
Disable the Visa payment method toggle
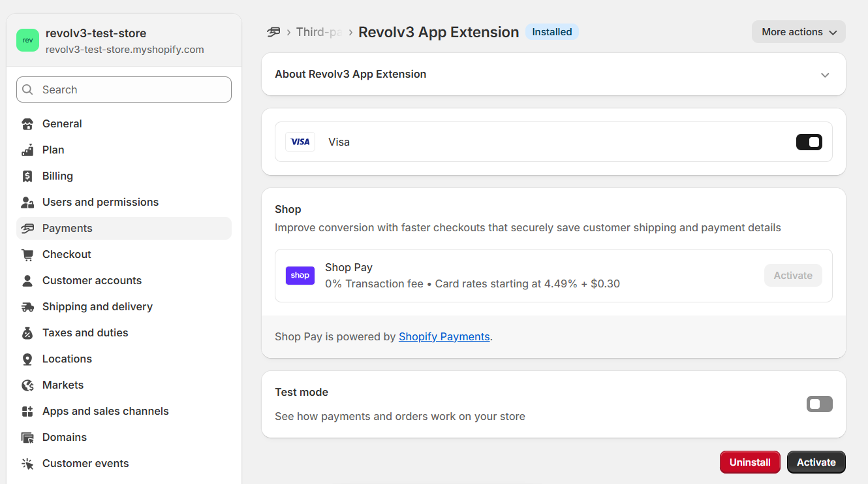click(x=809, y=142)
